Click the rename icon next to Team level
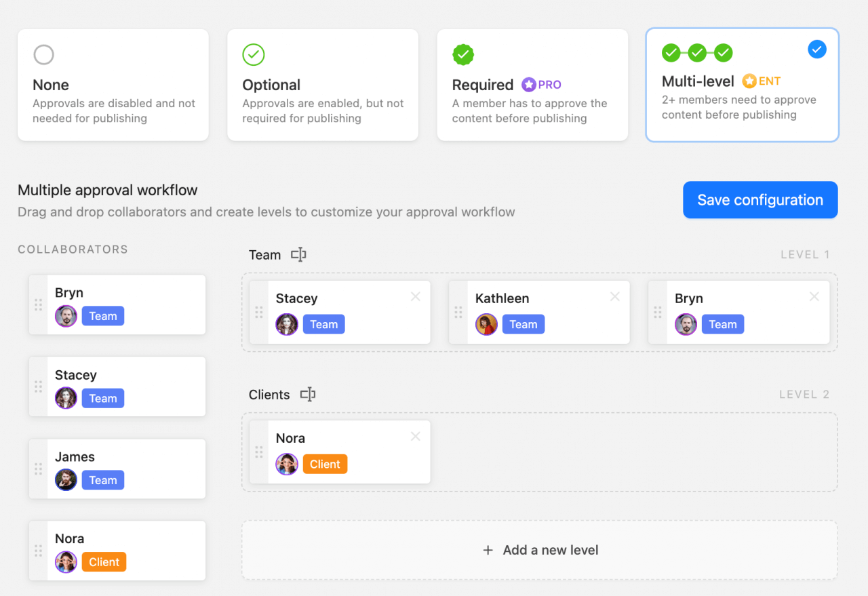 pyautogui.click(x=298, y=254)
